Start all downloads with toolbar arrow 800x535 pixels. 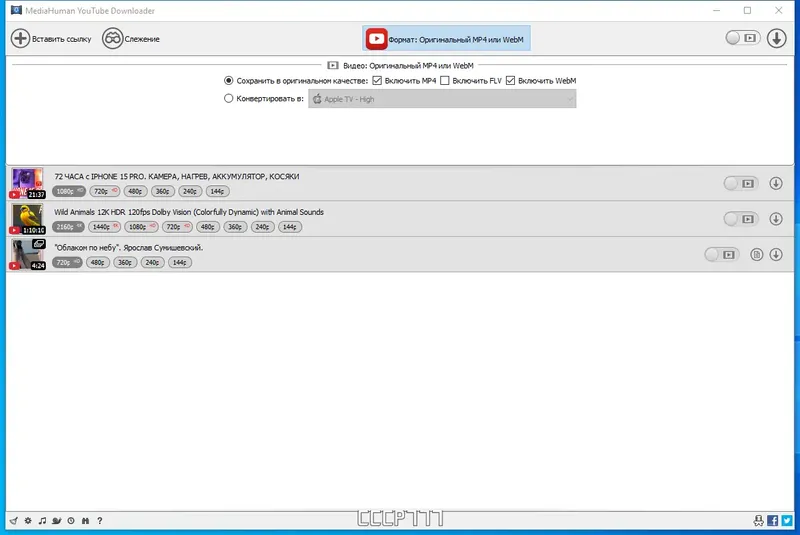(777, 38)
